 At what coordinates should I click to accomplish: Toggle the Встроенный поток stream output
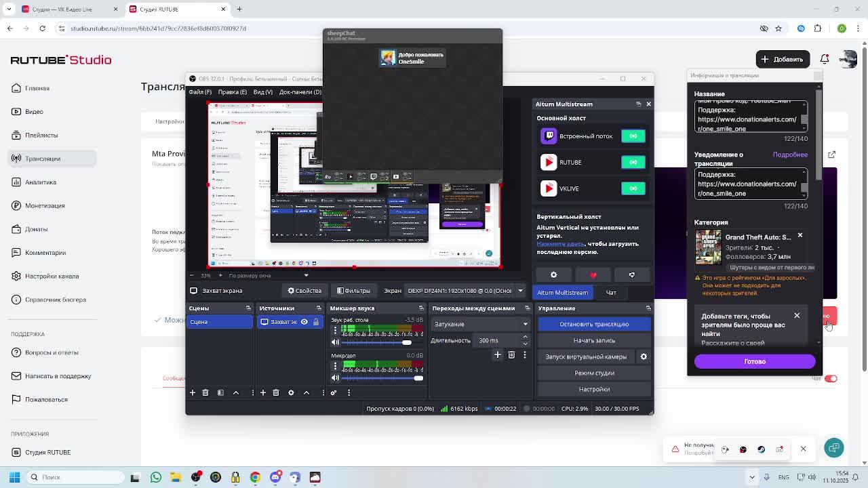(x=633, y=136)
